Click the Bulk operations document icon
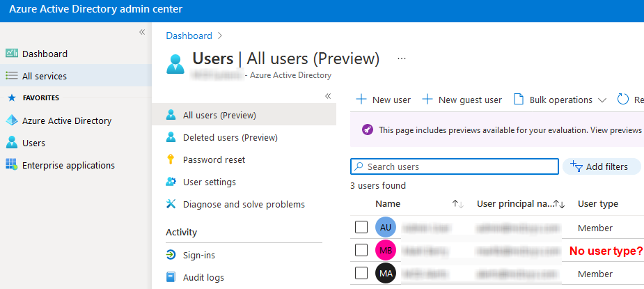The width and height of the screenshot is (644, 289). (519, 100)
